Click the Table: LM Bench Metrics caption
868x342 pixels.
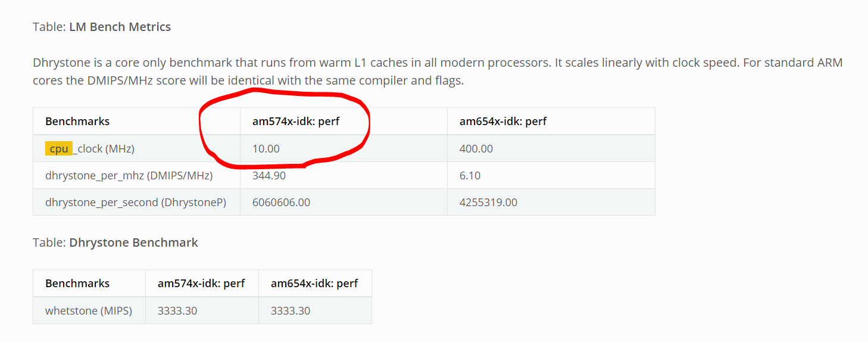102,27
